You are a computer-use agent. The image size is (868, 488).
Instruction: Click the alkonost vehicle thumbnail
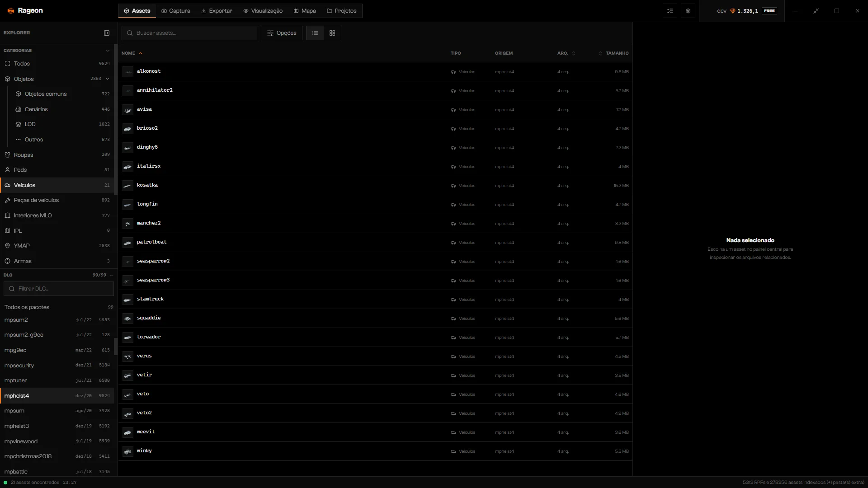[128, 72]
